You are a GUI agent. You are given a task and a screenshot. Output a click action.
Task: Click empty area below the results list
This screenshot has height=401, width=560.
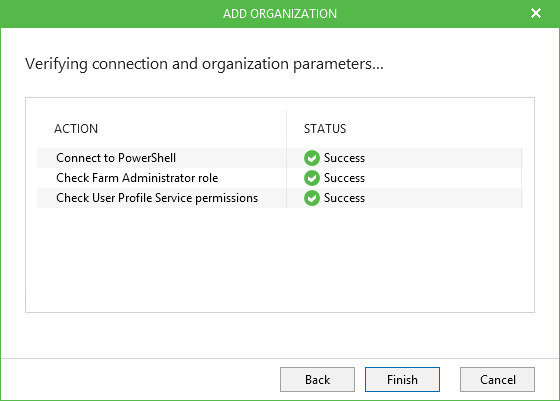click(x=280, y=261)
